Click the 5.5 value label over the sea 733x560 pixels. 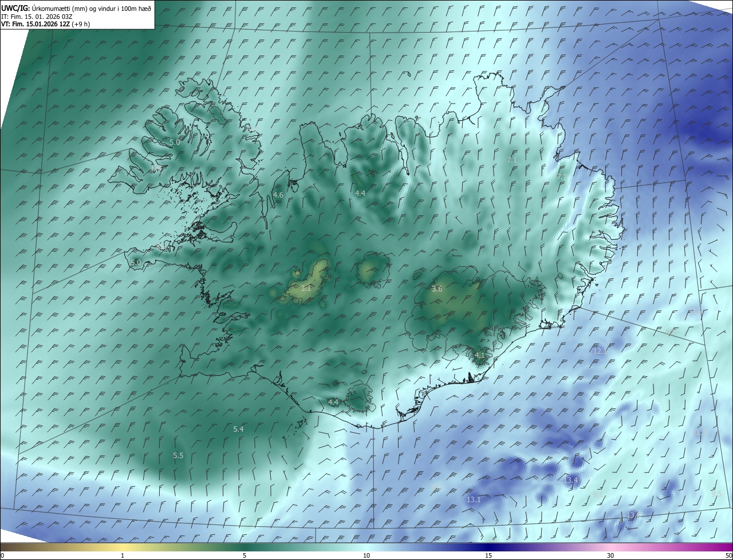178,455
